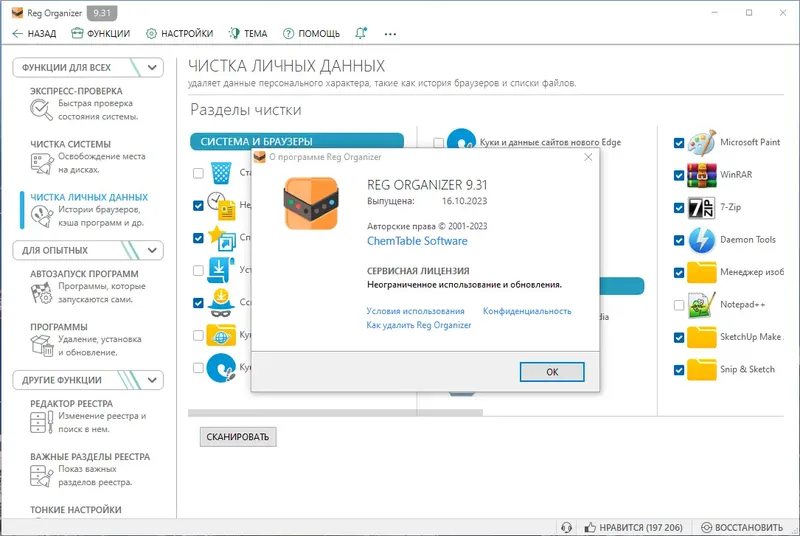Open the three-dots more menu
Viewport: 800px width, 536px height.
[390, 34]
